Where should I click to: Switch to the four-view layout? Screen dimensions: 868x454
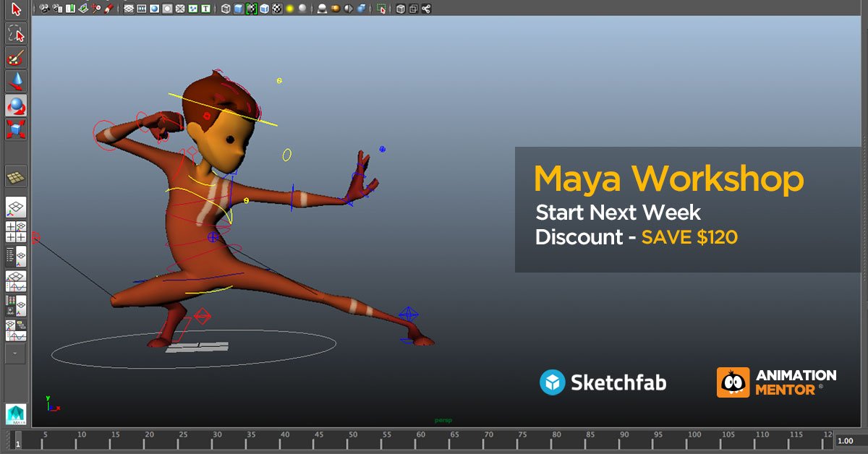(16, 232)
